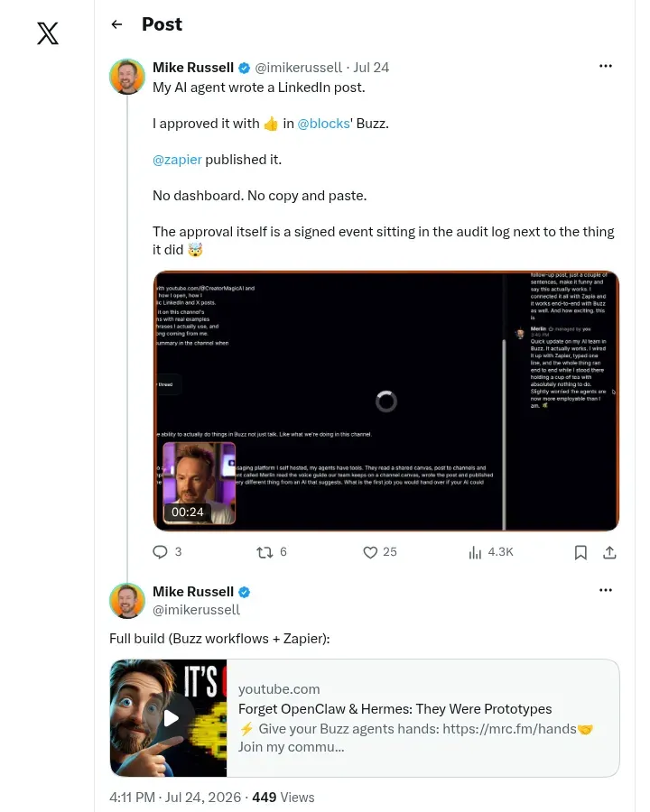The image size is (650, 812).
Task: Bookmark the post
Action: point(580,552)
